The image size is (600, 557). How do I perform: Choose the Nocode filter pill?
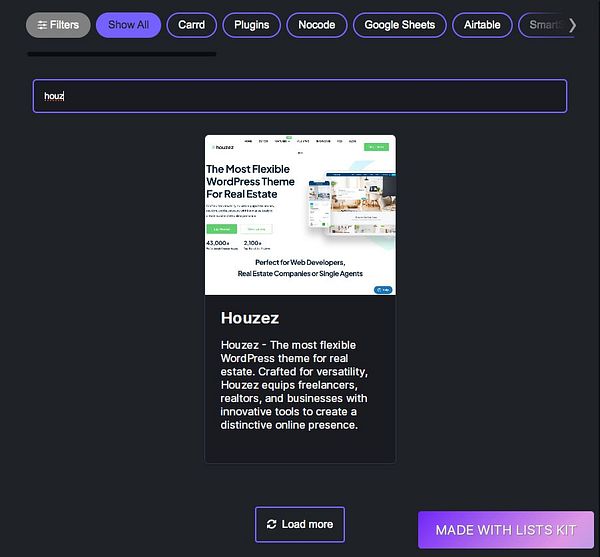coord(317,25)
